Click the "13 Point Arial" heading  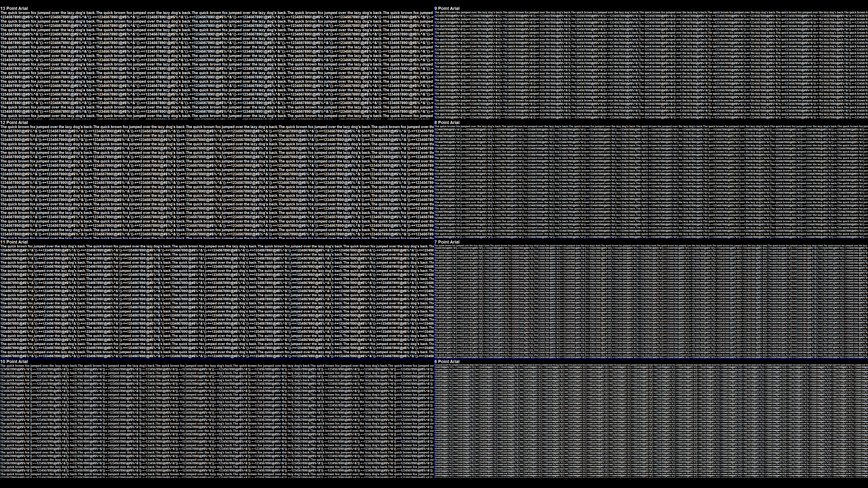pos(14,8)
